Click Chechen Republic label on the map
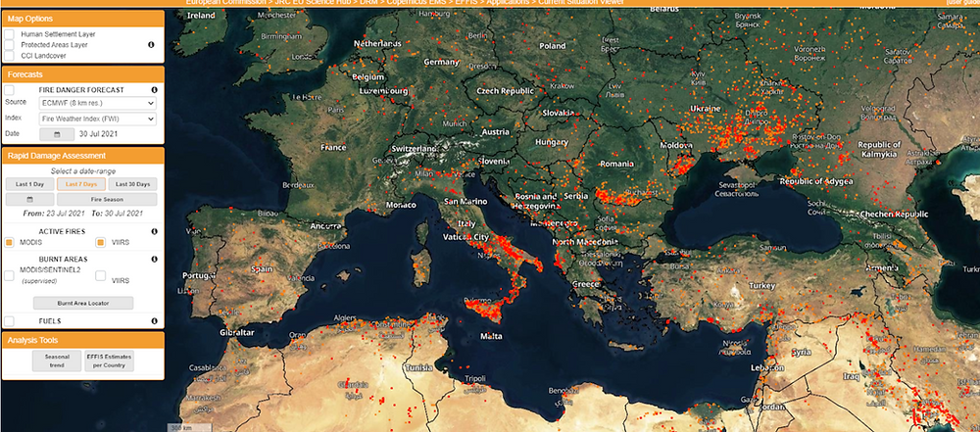The width and height of the screenshot is (980, 432). coord(895,214)
